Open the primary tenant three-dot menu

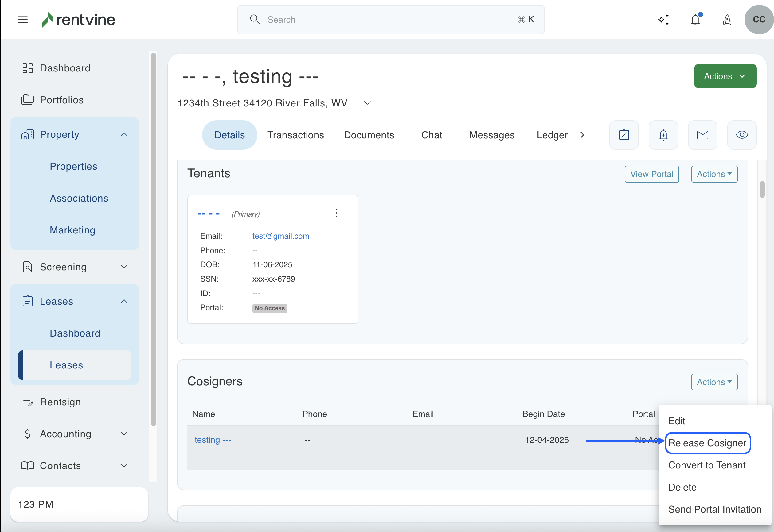coord(336,213)
